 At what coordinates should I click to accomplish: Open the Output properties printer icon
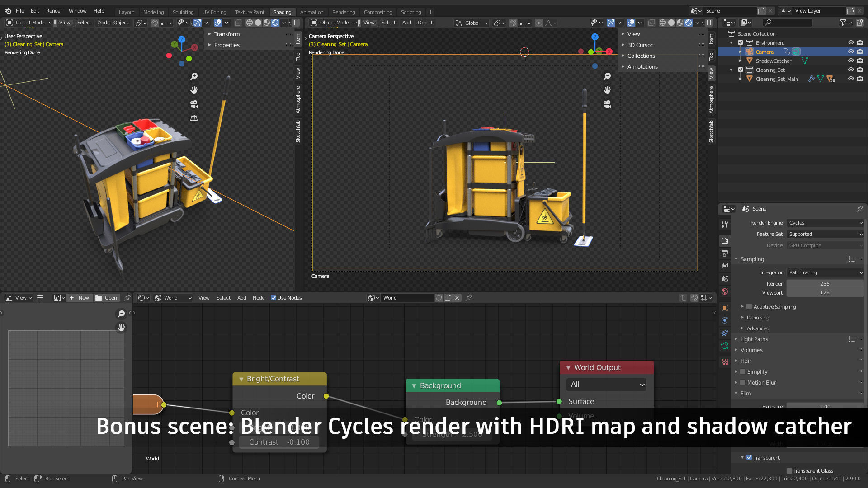[x=725, y=253]
